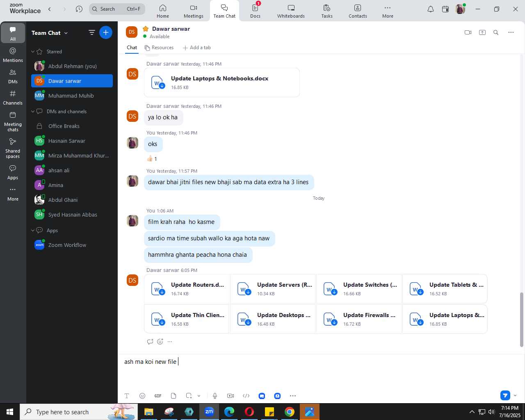This screenshot has width=525, height=420.
Task: Open the text formatting tool
Action: point(127,396)
